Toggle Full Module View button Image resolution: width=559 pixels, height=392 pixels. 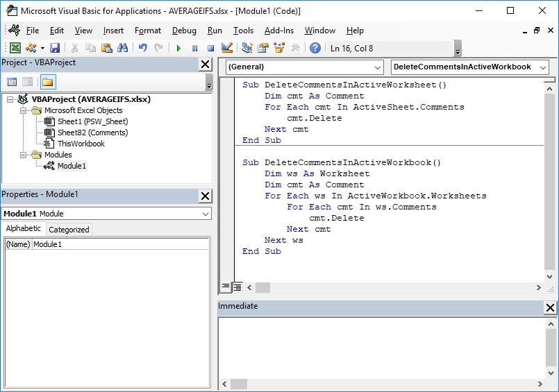pos(237,287)
